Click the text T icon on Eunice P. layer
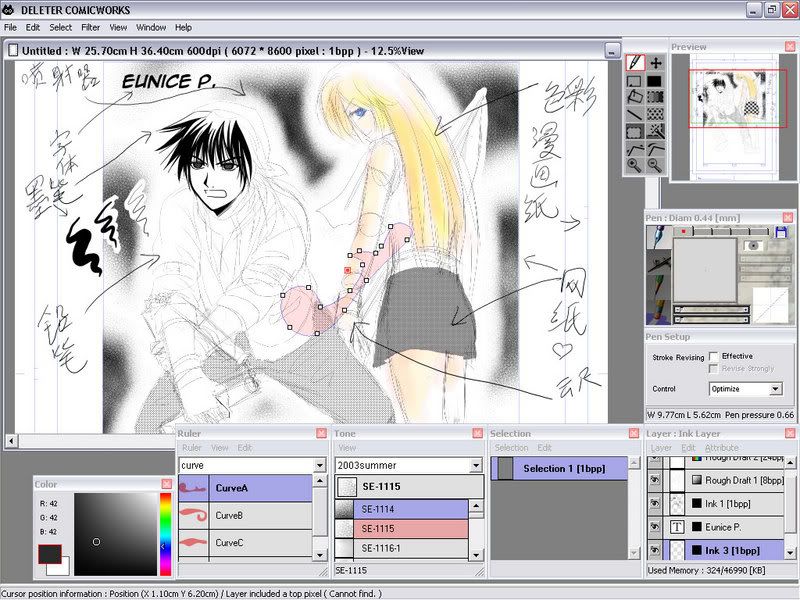The width and height of the screenshot is (800, 600). (677, 527)
